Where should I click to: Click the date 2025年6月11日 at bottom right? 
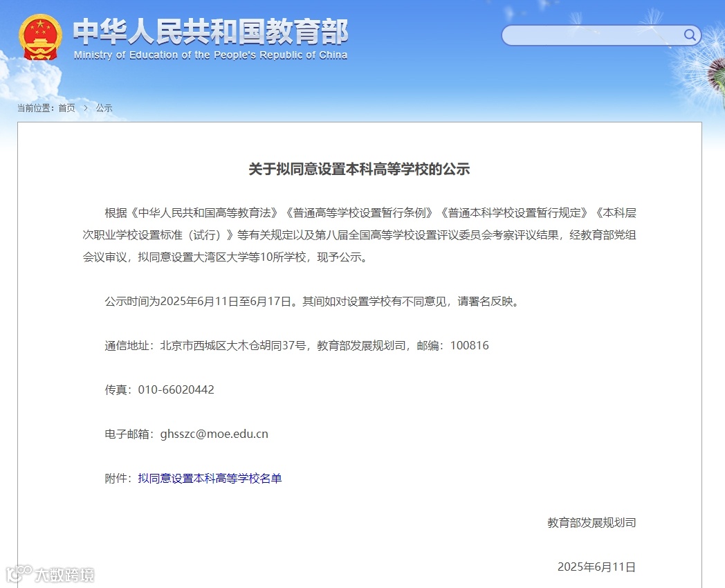tap(596, 567)
